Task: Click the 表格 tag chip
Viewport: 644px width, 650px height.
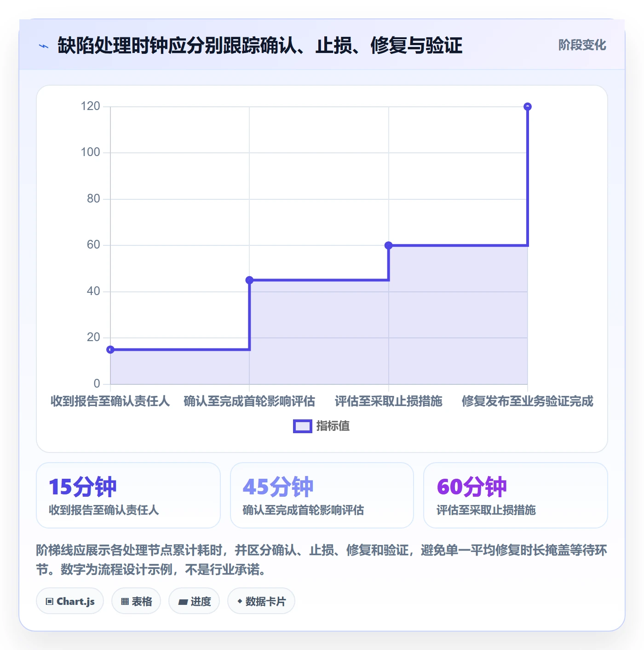Action: coord(136,601)
